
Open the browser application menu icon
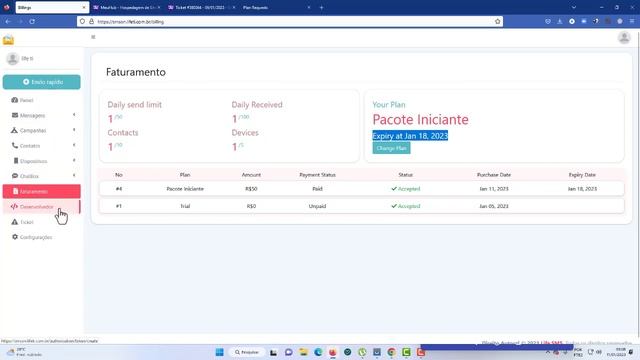click(632, 22)
